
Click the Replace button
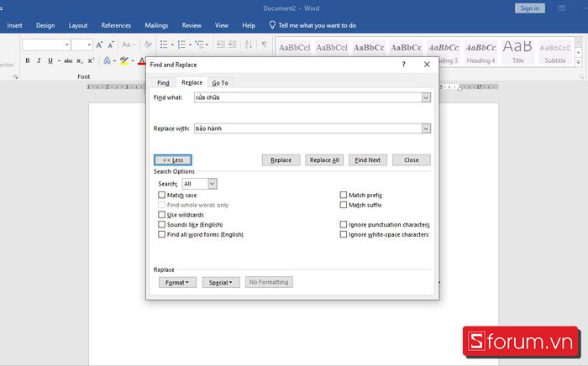point(281,160)
